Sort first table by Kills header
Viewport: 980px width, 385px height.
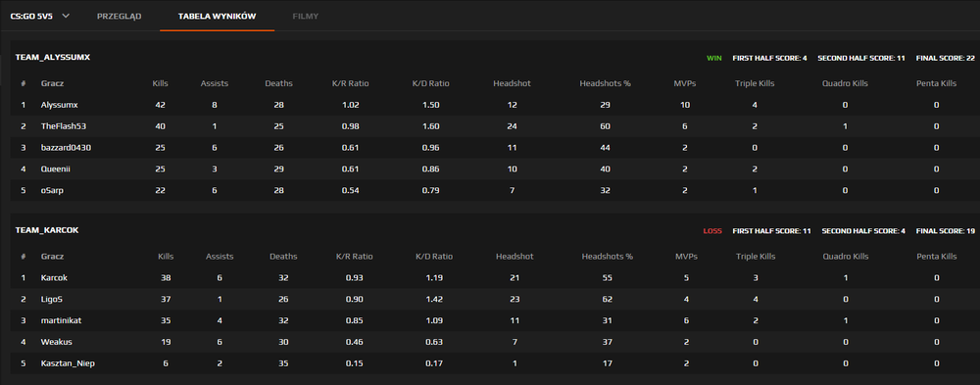[160, 83]
